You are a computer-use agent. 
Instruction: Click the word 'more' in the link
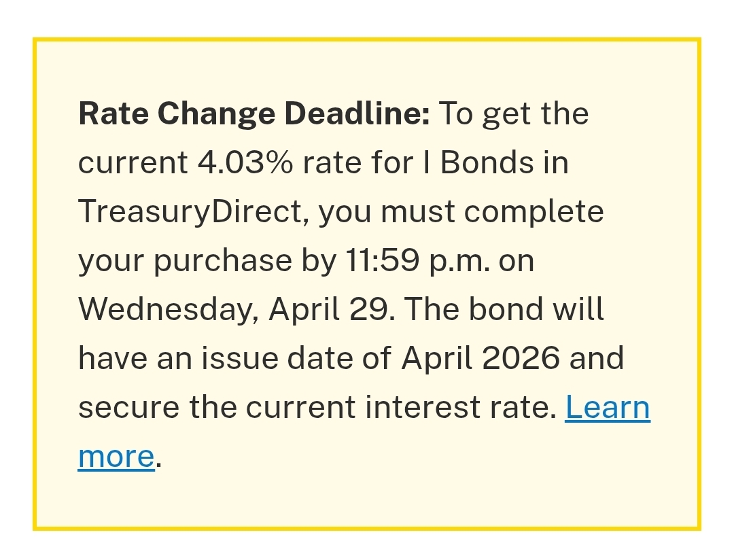tap(116, 456)
